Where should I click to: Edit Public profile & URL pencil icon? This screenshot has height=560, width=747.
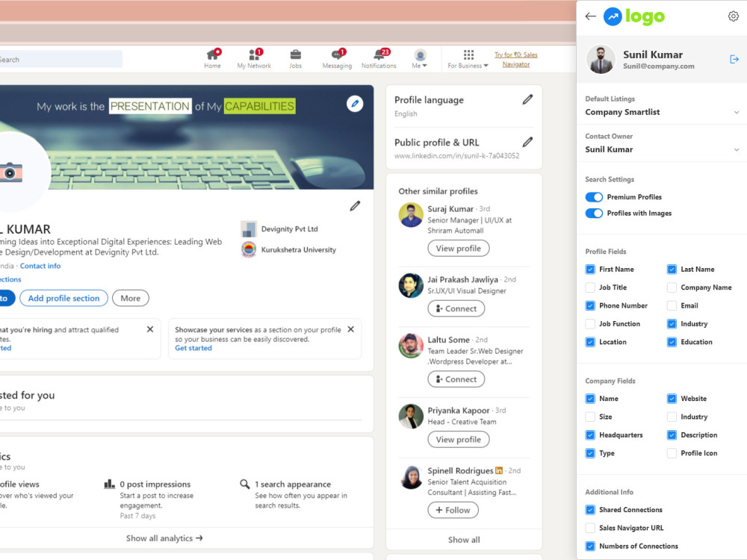pos(527,142)
